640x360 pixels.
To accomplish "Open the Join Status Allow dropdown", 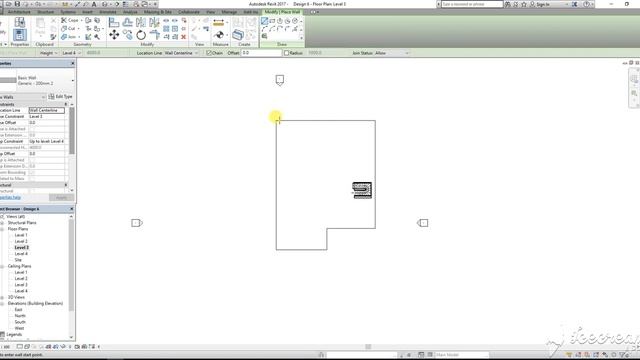I will [x=391, y=53].
